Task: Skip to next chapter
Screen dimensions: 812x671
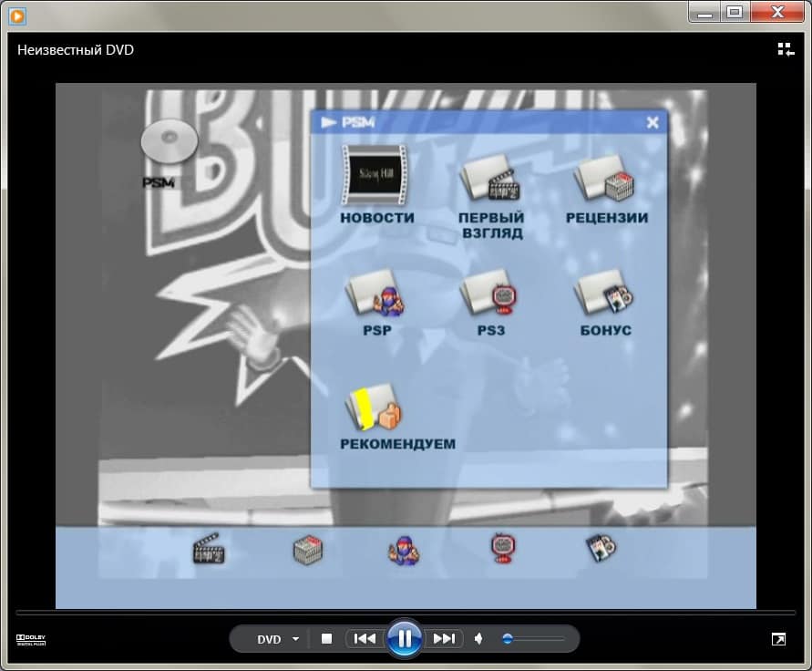Action: (444, 638)
